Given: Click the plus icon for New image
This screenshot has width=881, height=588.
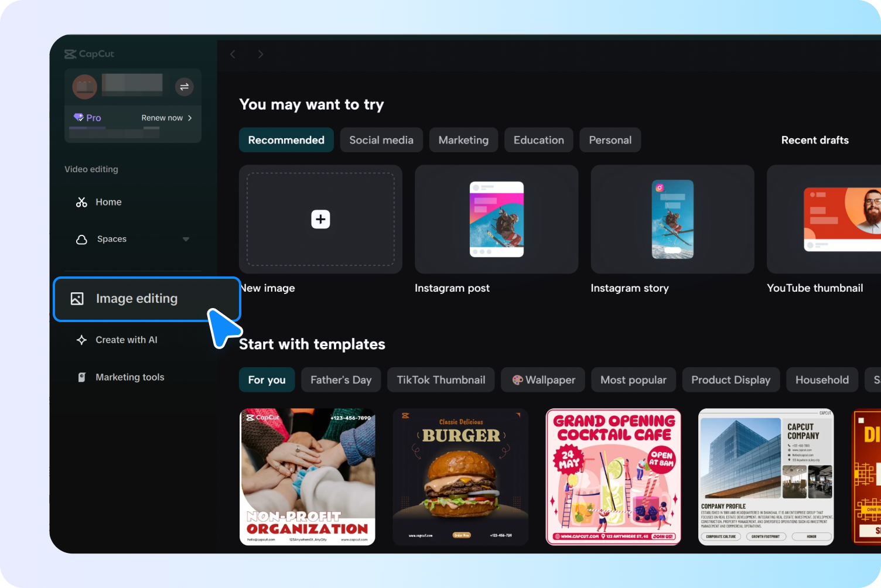Looking at the screenshot, I should coord(320,219).
